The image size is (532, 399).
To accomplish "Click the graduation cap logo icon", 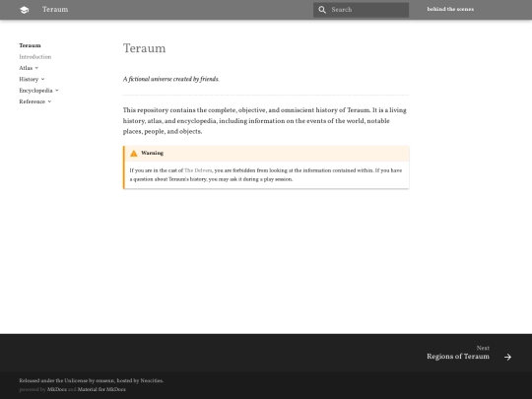I will (24, 10).
